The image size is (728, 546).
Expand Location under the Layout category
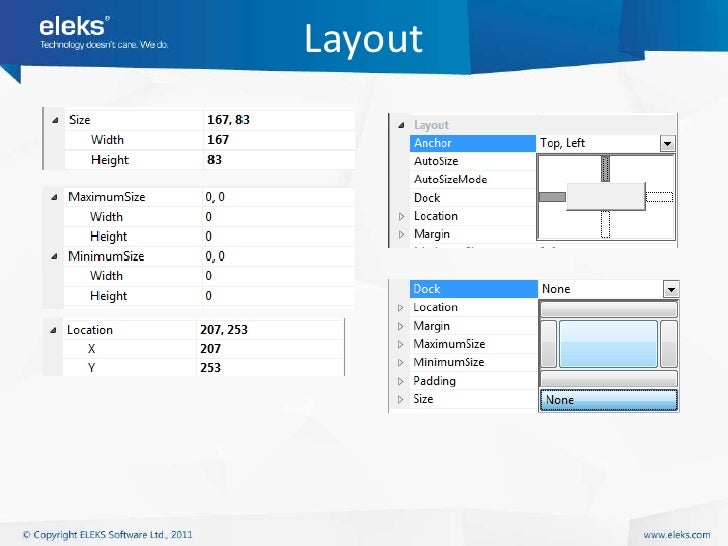coord(402,216)
